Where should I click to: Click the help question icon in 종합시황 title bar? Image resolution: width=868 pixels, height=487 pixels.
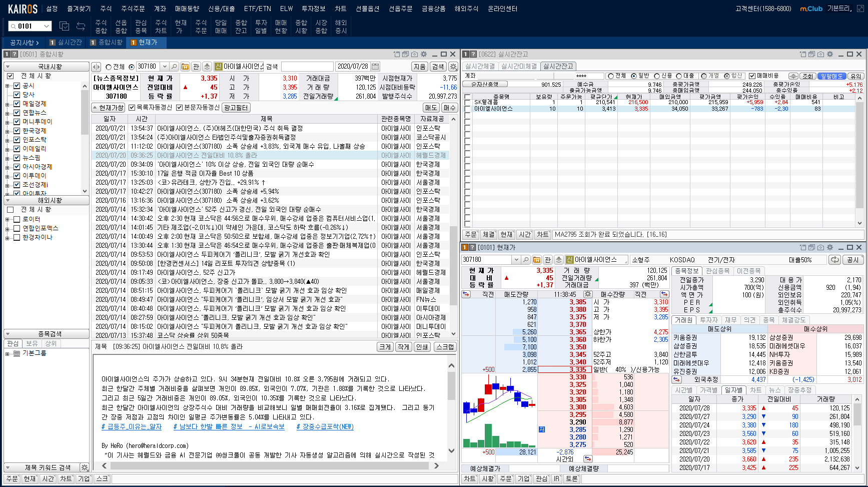coord(15,54)
